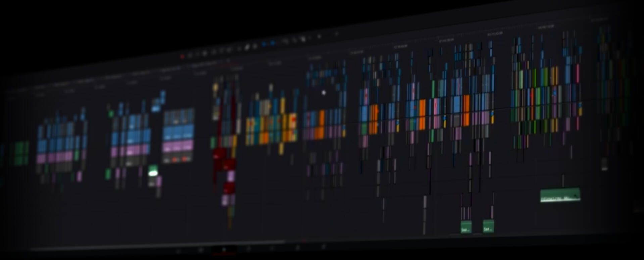The height and width of the screenshot is (260, 644).
Task: Select the red-highlighted Selection Mode tool
Action: [x=182, y=56]
